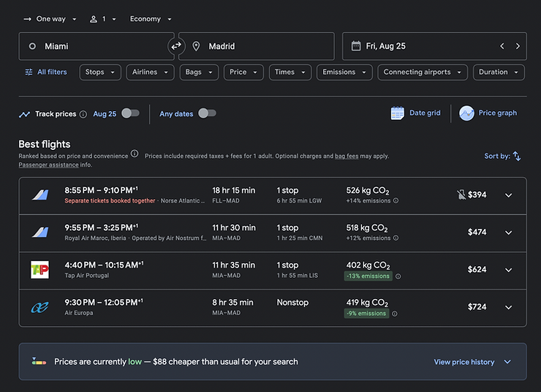Click the airline logo of the $474 flight
The height and width of the screenshot is (392, 541).
(40, 233)
